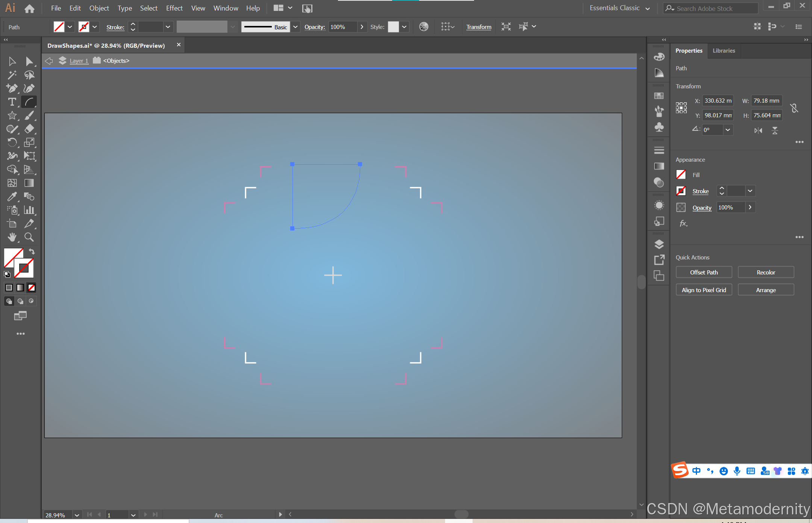The height and width of the screenshot is (523, 812).
Task: Select the Paintbrush tool
Action: click(x=29, y=115)
